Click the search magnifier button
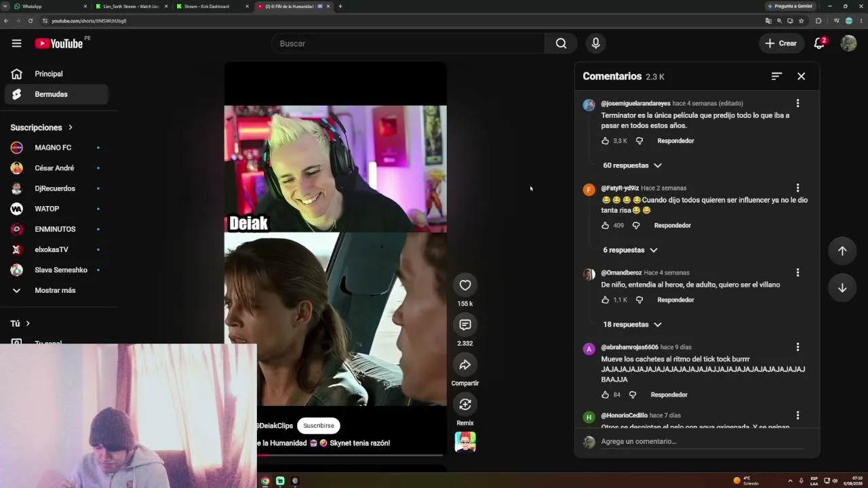 561,43
